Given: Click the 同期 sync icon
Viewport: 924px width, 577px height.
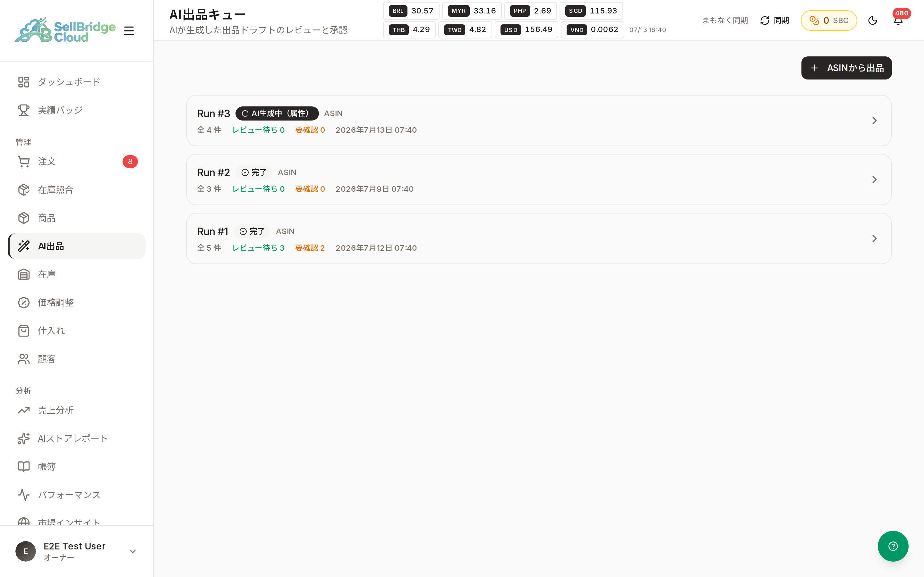Looking at the screenshot, I should click(765, 21).
